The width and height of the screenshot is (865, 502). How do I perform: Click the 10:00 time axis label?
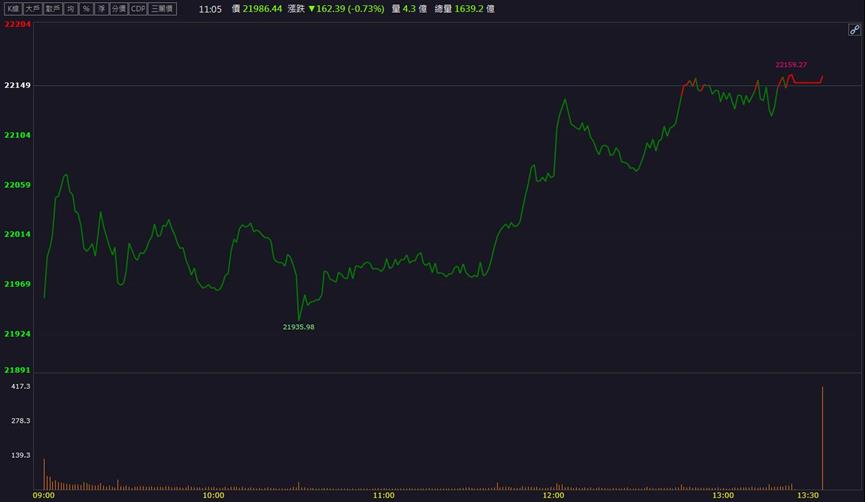click(x=213, y=495)
